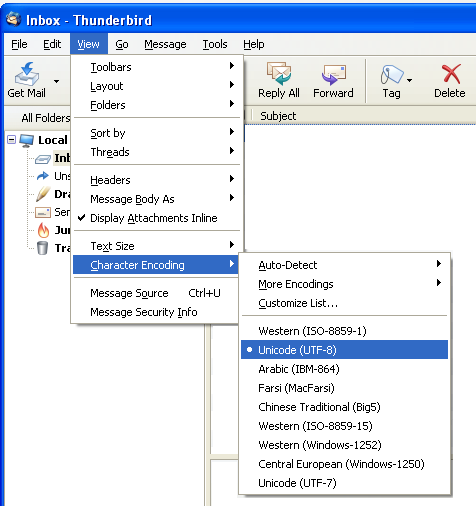476x506 pixels.
Task: Select Unicode (UTF-7) encoding
Action: click(x=345, y=483)
